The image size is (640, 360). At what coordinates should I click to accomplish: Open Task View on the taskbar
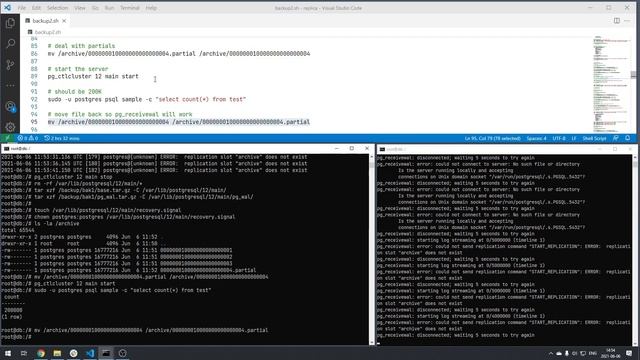pos(24,353)
